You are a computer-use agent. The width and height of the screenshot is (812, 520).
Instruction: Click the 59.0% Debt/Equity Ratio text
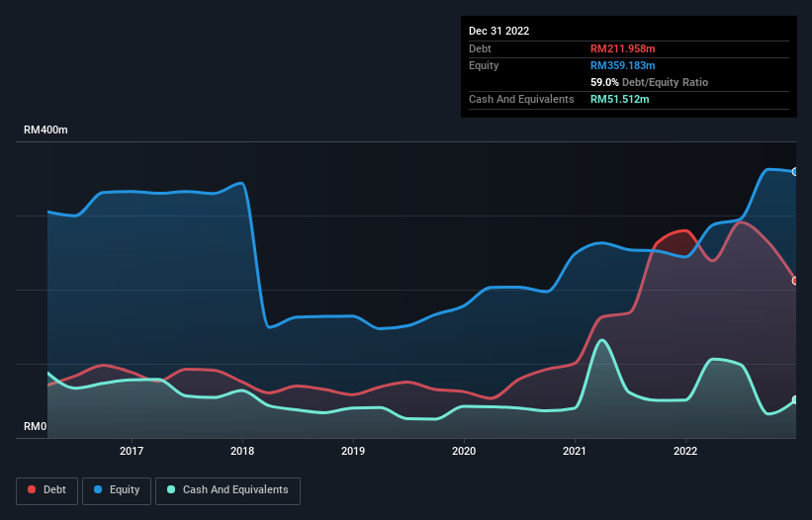pos(650,82)
